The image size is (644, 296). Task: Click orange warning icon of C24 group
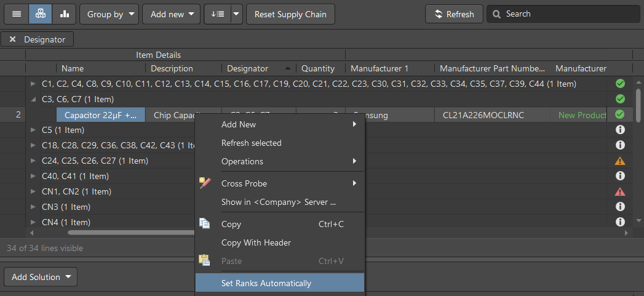[x=620, y=161]
